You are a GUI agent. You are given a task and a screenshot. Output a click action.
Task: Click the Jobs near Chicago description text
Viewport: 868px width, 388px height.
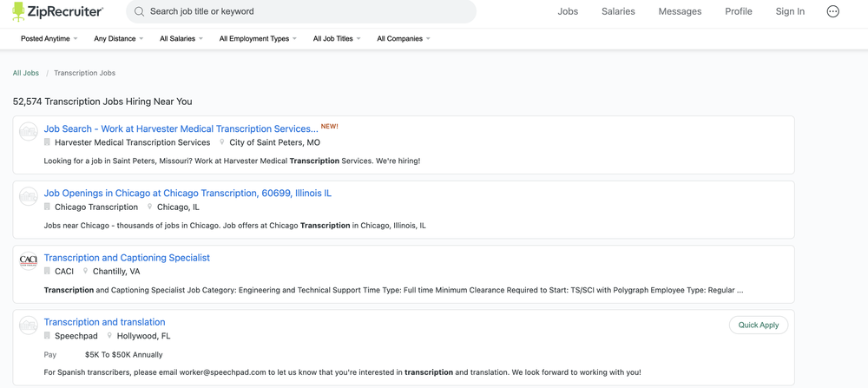(234, 226)
